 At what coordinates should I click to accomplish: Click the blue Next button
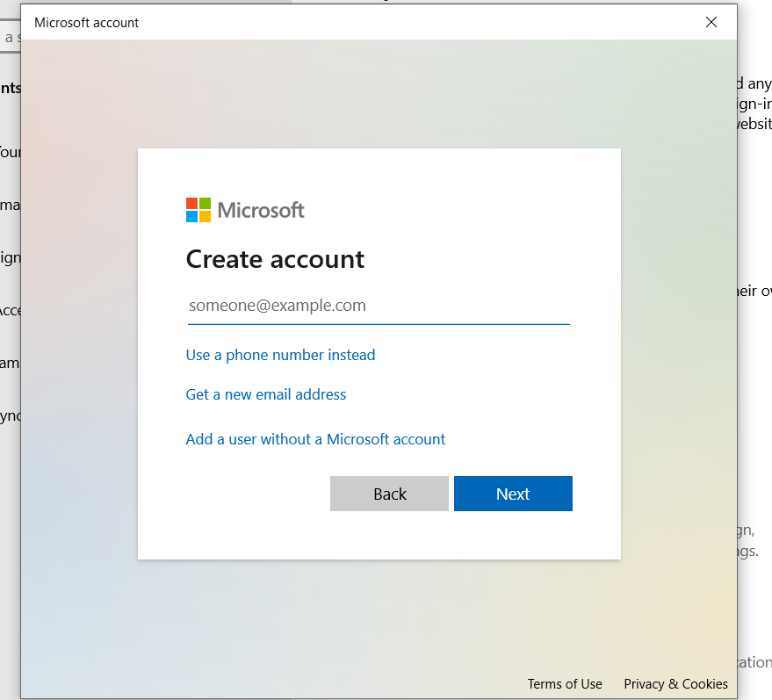tap(513, 494)
